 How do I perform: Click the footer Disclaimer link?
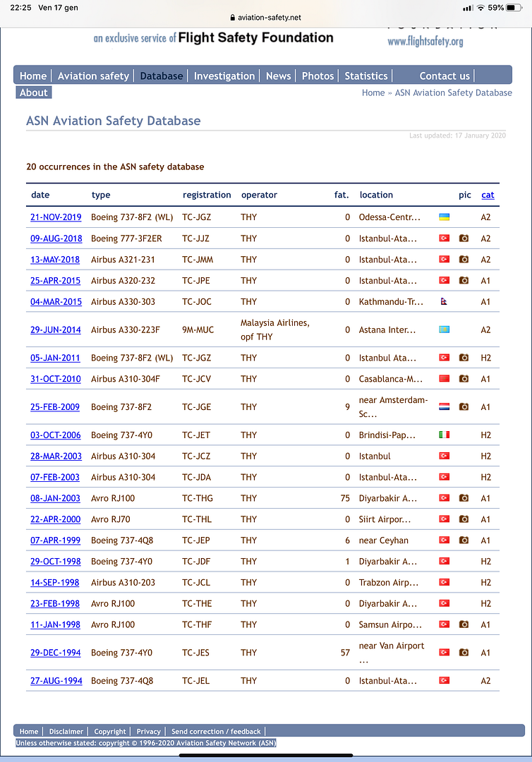[x=66, y=731]
